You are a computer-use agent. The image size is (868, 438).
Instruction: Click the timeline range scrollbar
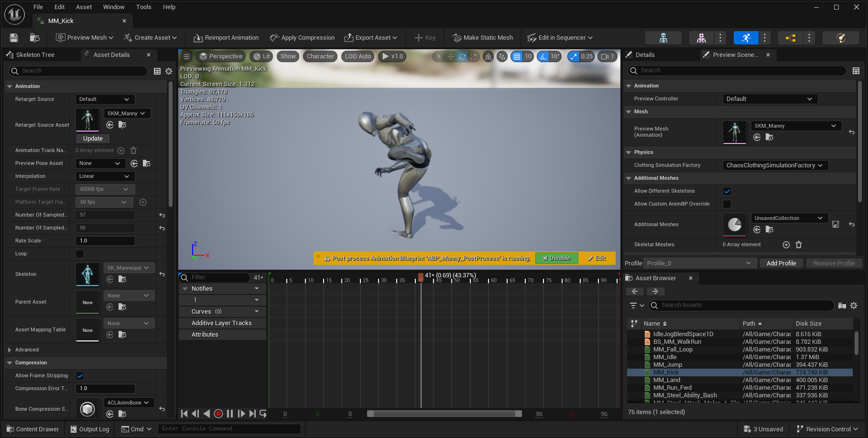pyautogui.click(x=445, y=414)
